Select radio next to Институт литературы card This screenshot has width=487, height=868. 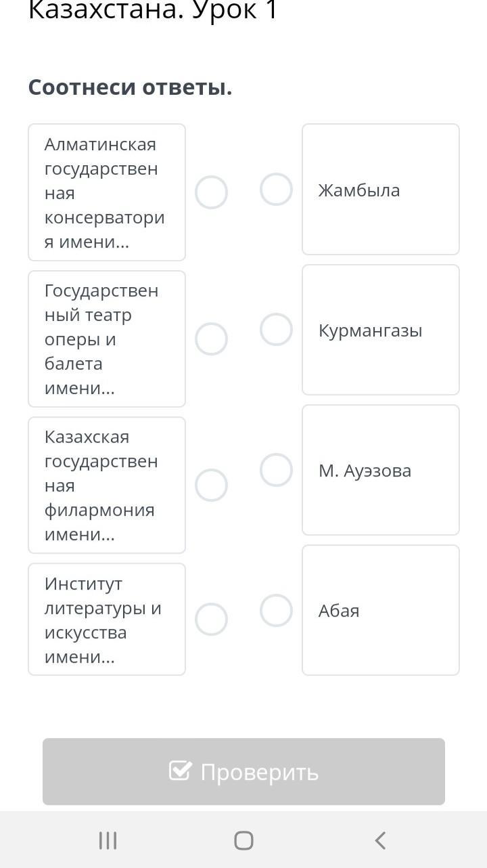click(211, 619)
